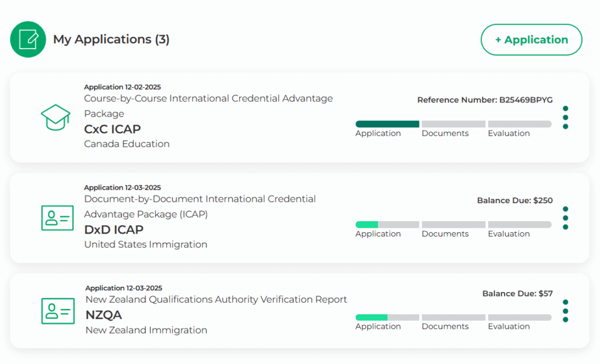Click the + Application button
This screenshot has width=600, height=364.
(531, 40)
